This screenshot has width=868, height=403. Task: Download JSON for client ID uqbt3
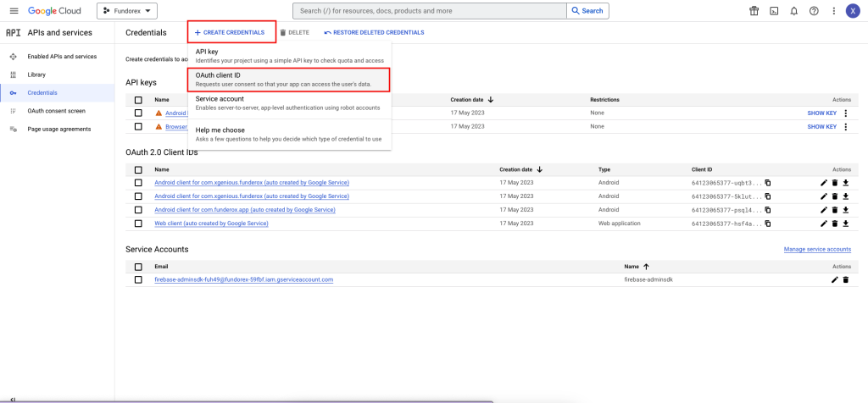[846, 182]
